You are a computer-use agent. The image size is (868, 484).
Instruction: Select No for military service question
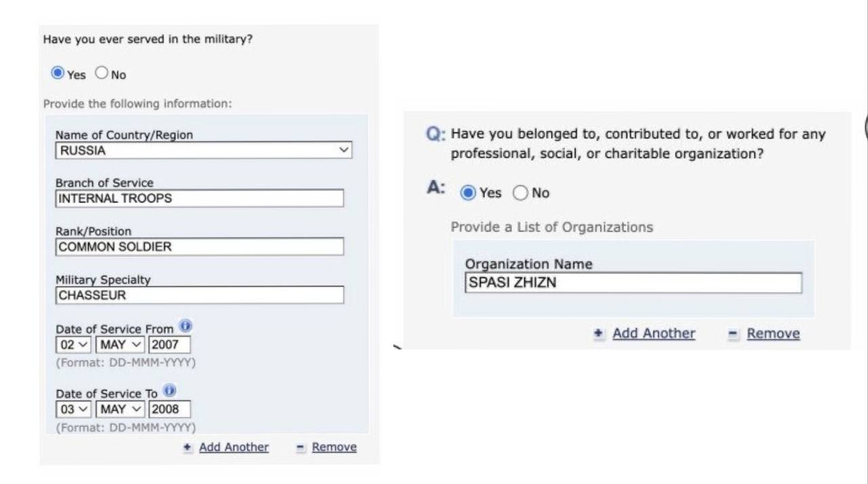pos(102,73)
